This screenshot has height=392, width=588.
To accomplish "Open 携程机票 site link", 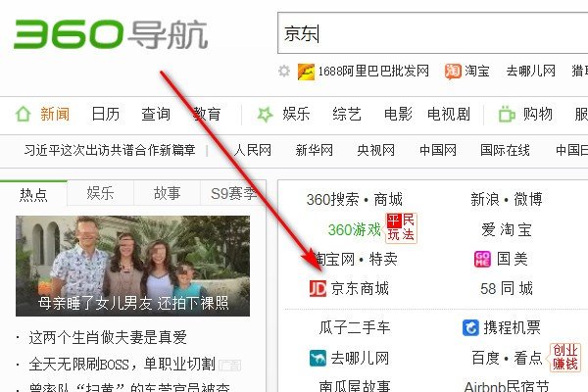I will pyautogui.click(x=513, y=327).
